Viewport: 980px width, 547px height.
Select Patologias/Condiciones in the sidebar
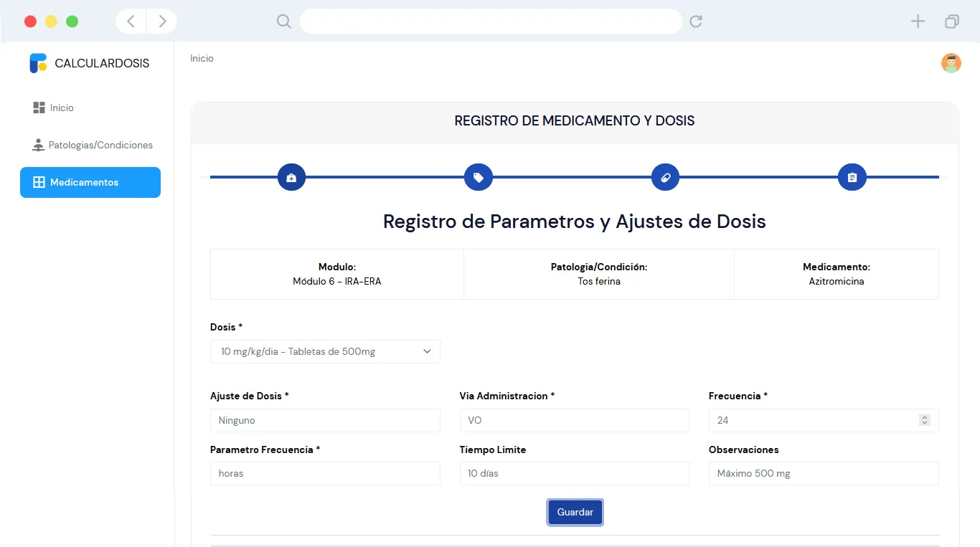coord(100,145)
